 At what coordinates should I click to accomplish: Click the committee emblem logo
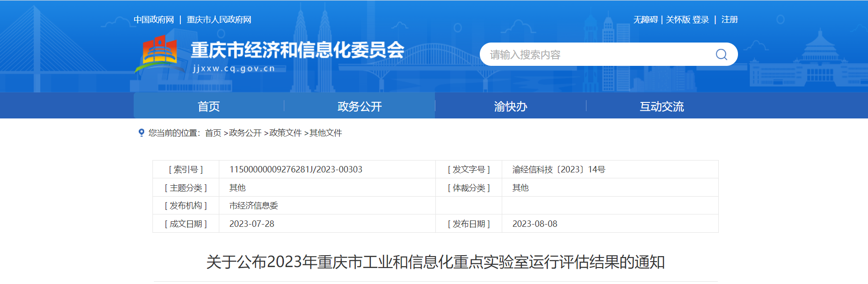159,54
